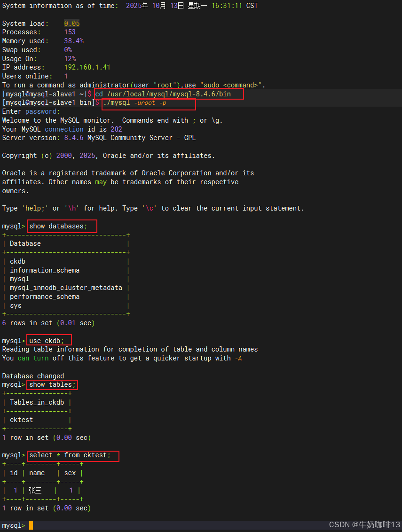Click the ./mysql -uroot -p command
402x532 pixels.
(x=134, y=103)
